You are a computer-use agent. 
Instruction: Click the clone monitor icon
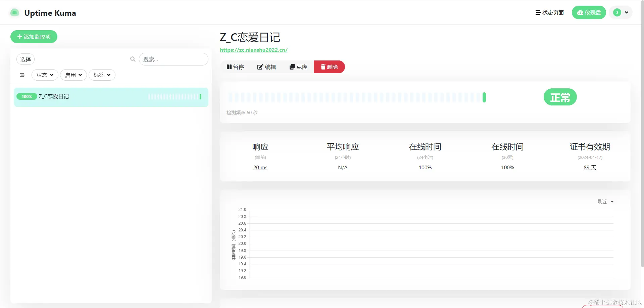(292, 67)
